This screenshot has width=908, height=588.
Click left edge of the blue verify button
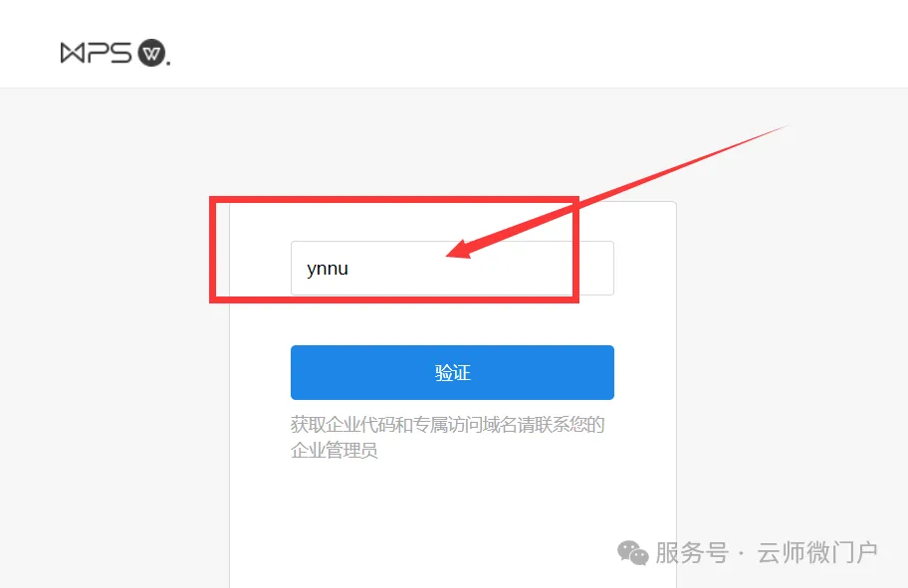coord(296,373)
